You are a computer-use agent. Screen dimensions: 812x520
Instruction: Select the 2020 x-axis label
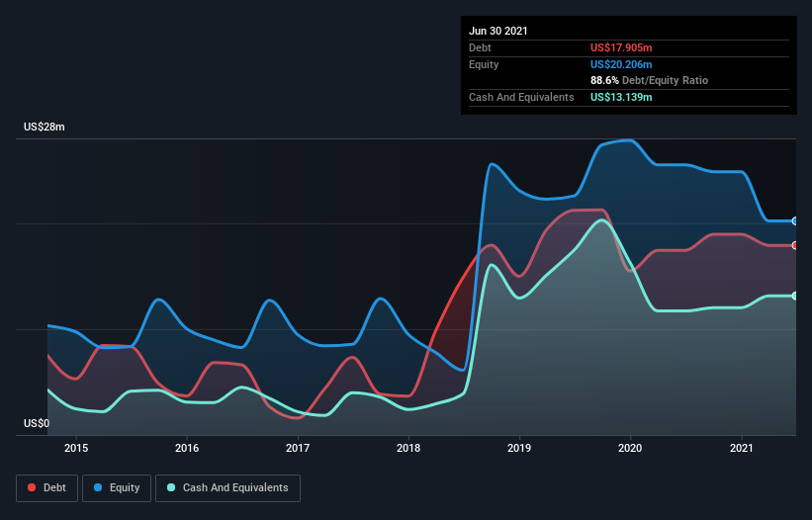[x=630, y=448]
